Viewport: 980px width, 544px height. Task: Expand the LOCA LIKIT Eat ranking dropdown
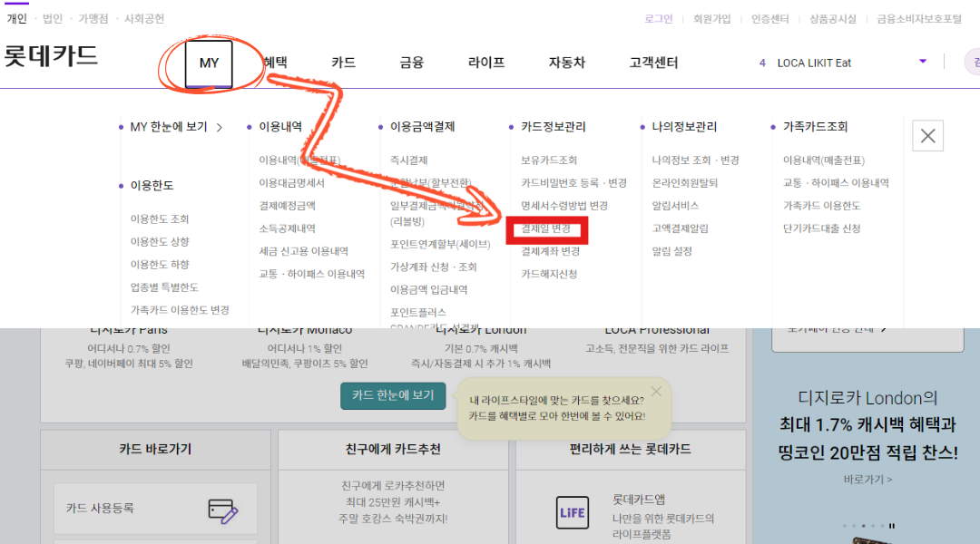[923, 62]
